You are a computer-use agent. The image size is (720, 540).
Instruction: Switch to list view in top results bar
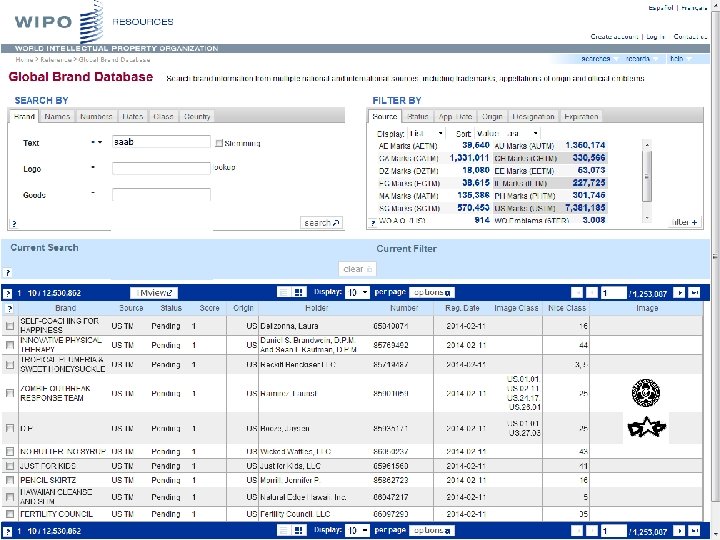tap(284, 292)
